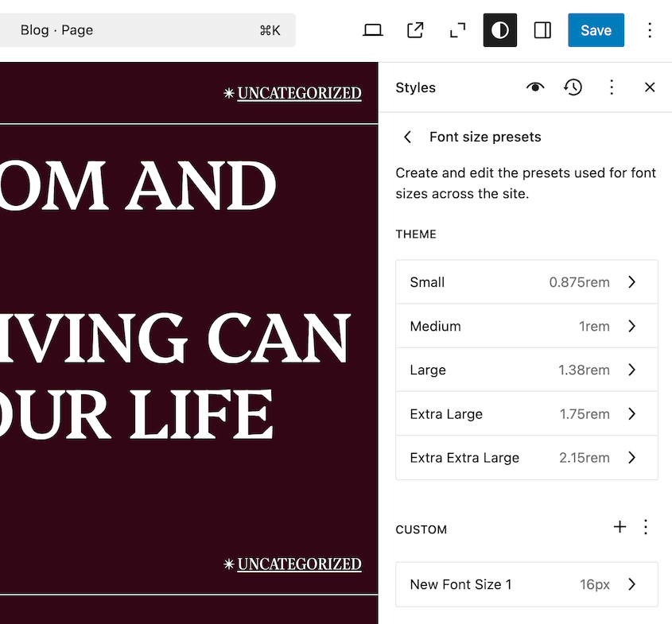This screenshot has height=624, width=672.
Task: Add a custom font size
Action: [620, 527]
